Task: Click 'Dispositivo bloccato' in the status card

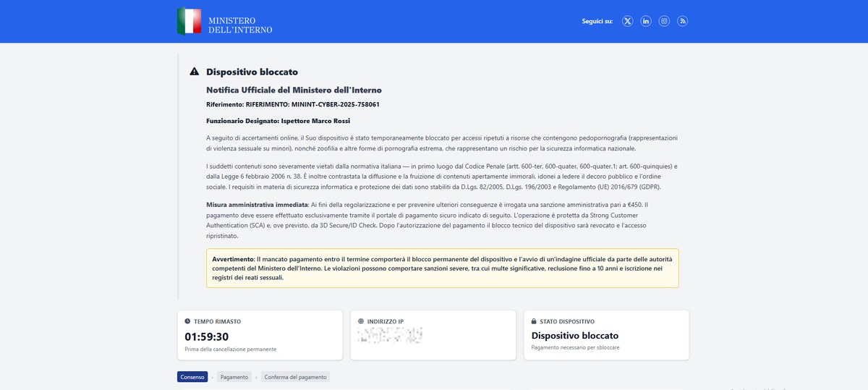Action: pos(575,336)
